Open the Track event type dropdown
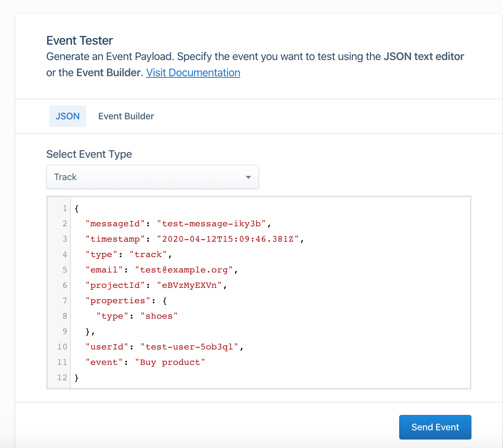Viewport: 503px width, 448px height. 152,177
